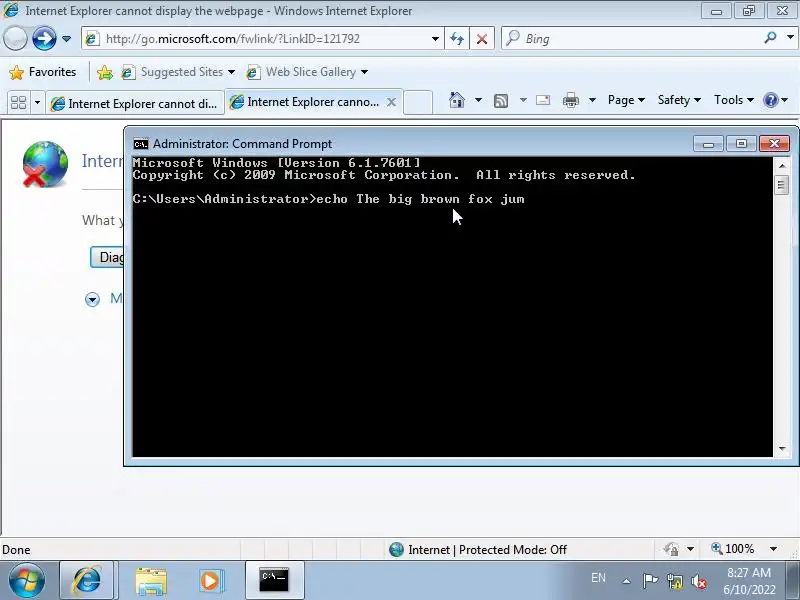Image resolution: width=800 pixels, height=600 pixels.
Task: Switch to the first Internet Explorer cannot di... tab
Action: click(135, 104)
